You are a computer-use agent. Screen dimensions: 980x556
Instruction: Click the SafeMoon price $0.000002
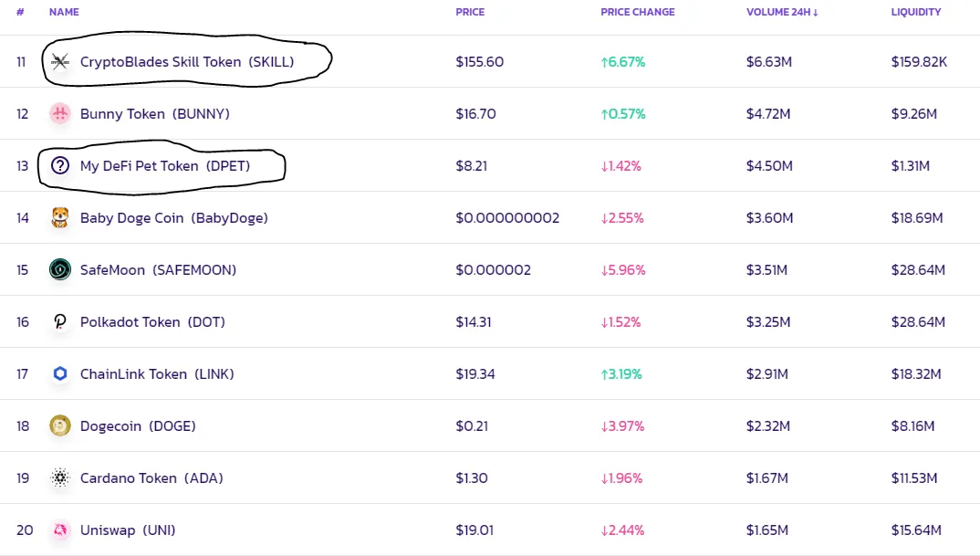pyautogui.click(x=493, y=269)
